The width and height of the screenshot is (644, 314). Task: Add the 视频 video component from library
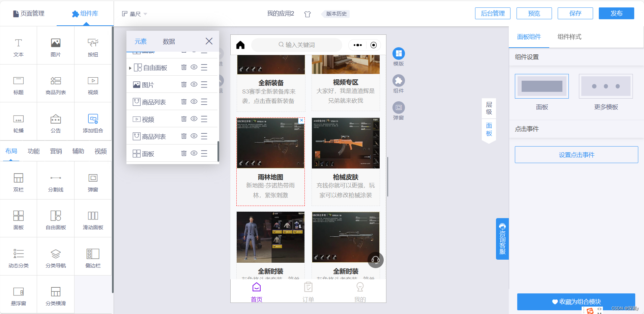click(93, 85)
